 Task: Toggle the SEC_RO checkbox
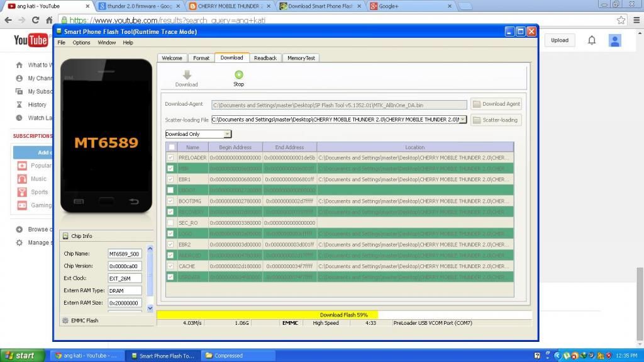click(170, 223)
